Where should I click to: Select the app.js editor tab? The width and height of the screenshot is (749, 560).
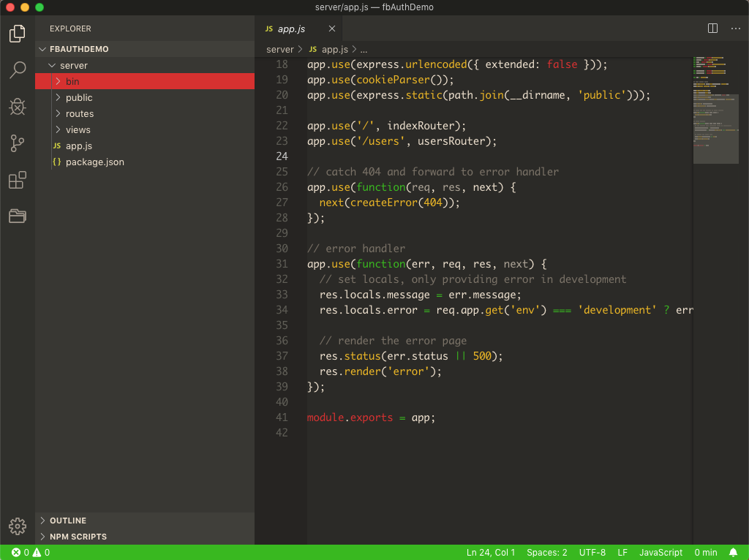coord(291,29)
